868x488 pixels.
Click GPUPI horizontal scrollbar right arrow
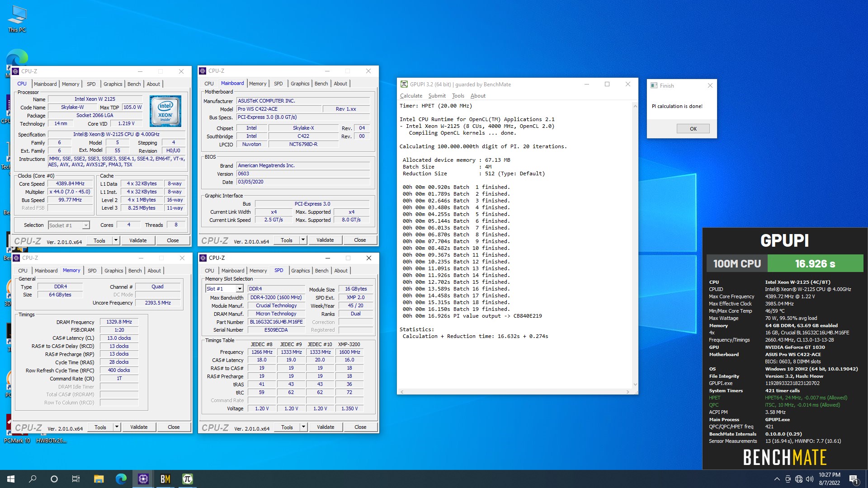(x=628, y=392)
